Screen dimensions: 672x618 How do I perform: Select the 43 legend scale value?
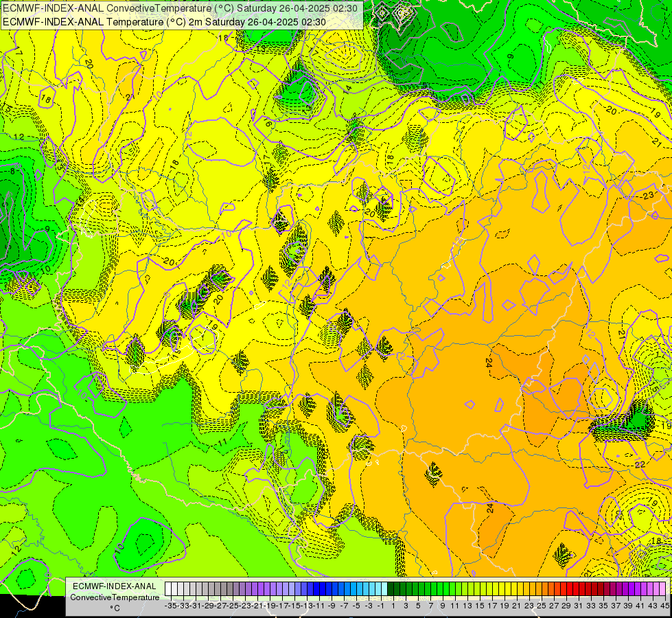coord(652,606)
